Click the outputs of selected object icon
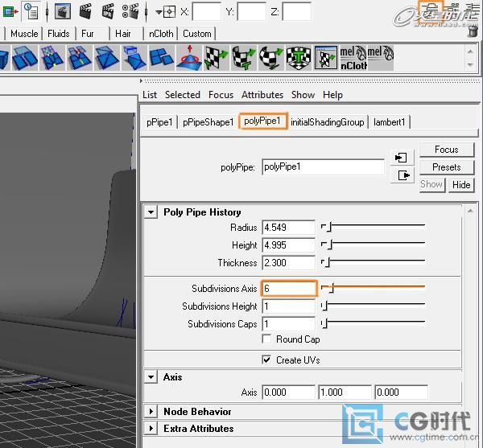Viewport: 483px width, 448px height. [10, 12]
